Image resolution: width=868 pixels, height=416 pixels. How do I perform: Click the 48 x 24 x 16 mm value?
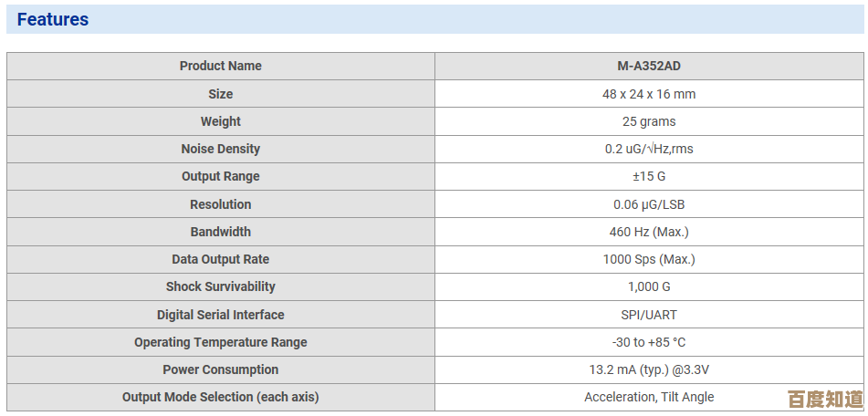[648, 94]
